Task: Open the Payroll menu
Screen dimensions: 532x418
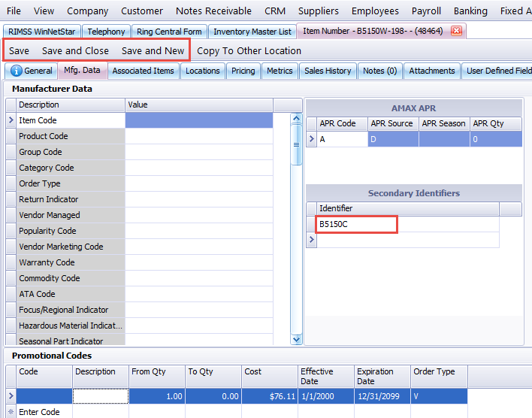Action: pyautogui.click(x=426, y=11)
